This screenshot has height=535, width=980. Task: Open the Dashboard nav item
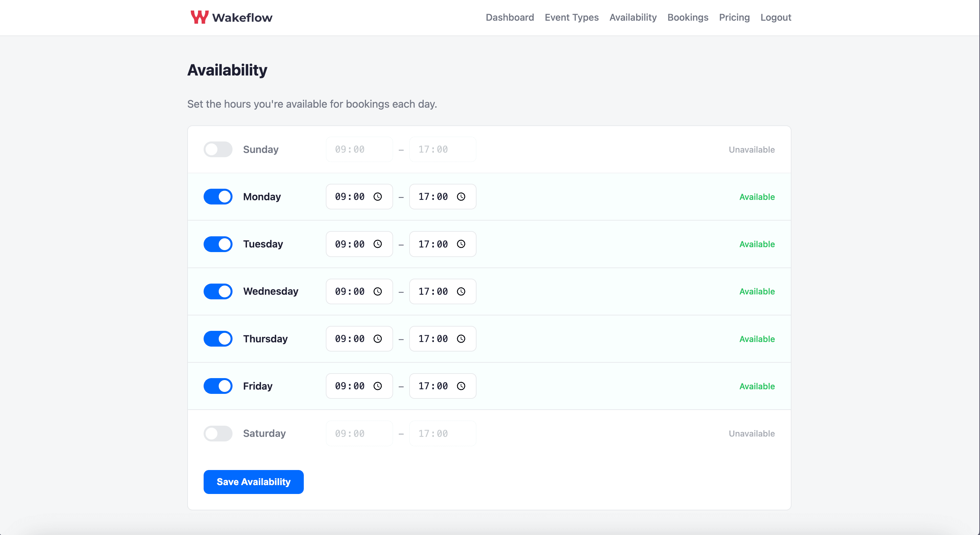click(509, 17)
